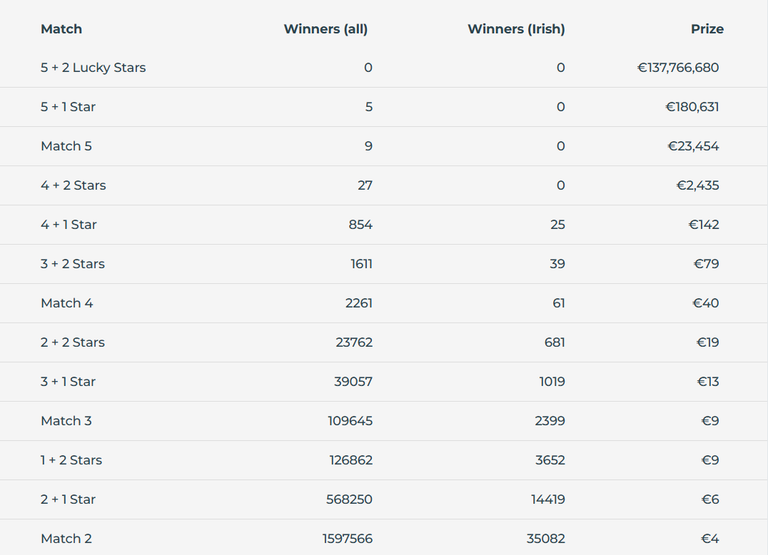Image resolution: width=768 pixels, height=555 pixels.
Task: Click the €180,631 prize amount
Action: tap(692, 107)
